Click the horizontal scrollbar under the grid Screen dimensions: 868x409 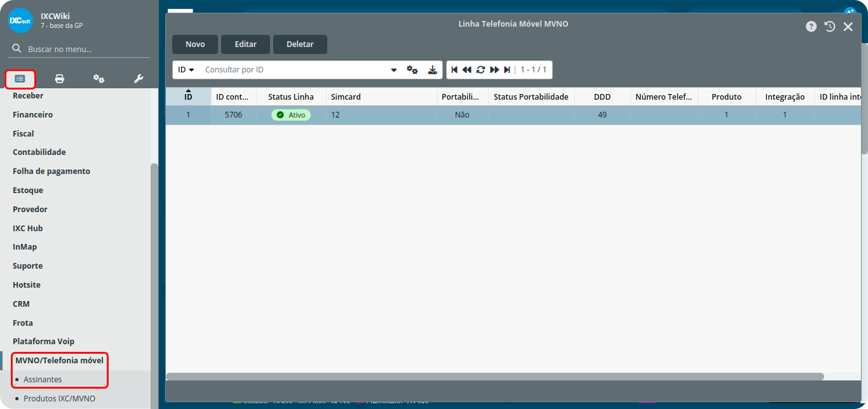(x=494, y=377)
